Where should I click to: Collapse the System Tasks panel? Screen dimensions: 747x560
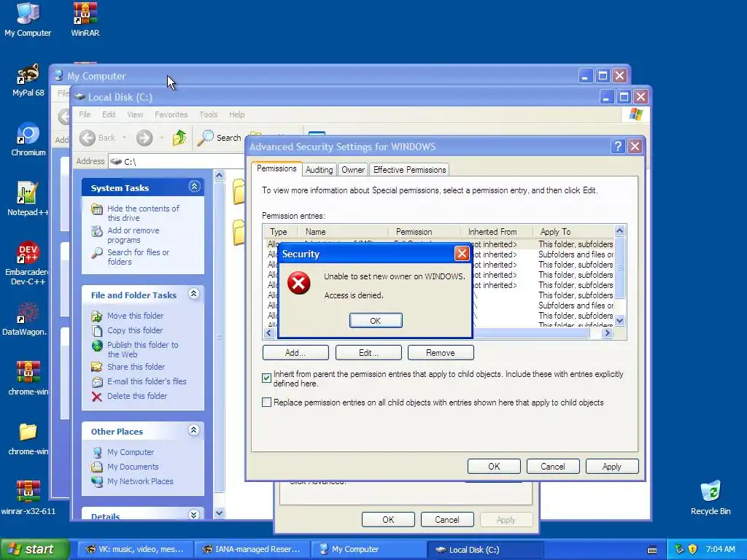tap(194, 186)
